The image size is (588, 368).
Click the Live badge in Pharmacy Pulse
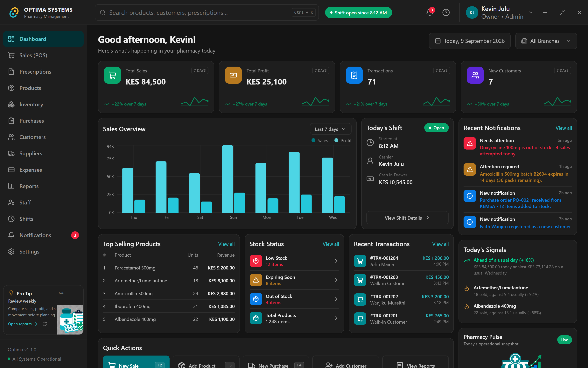[x=564, y=340]
